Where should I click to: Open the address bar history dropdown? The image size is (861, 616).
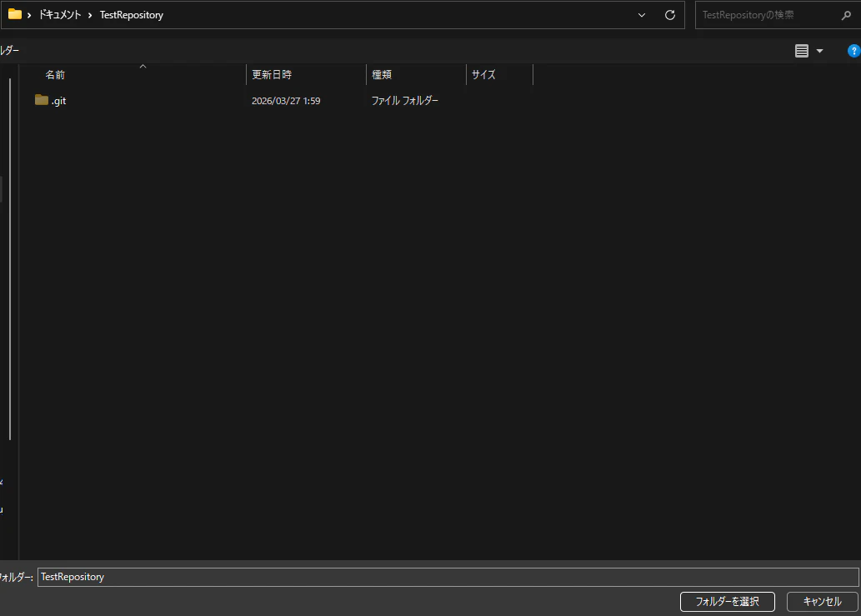(641, 15)
